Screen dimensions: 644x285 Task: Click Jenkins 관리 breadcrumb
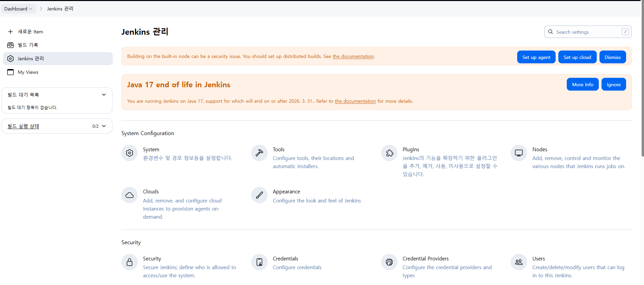(x=60, y=9)
